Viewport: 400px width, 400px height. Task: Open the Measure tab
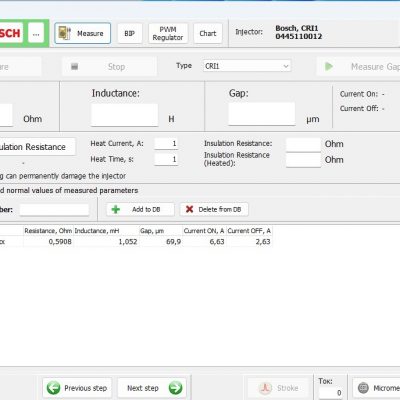[x=83, y=33]
